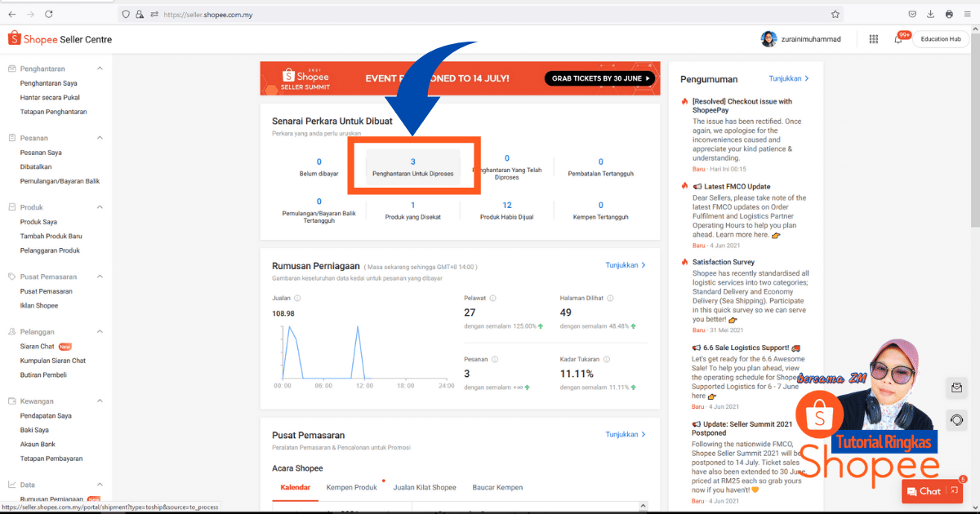Image resolution: width=980 pixels, height=514 pixels.
Task: Collapse the Pusat Pemasaran sidebar section
Action: pos(100,277)
